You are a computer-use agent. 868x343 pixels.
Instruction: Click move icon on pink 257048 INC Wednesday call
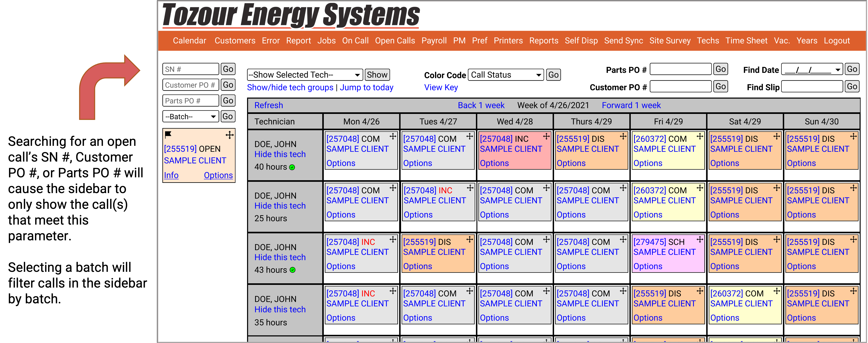[x=546, y=136]
